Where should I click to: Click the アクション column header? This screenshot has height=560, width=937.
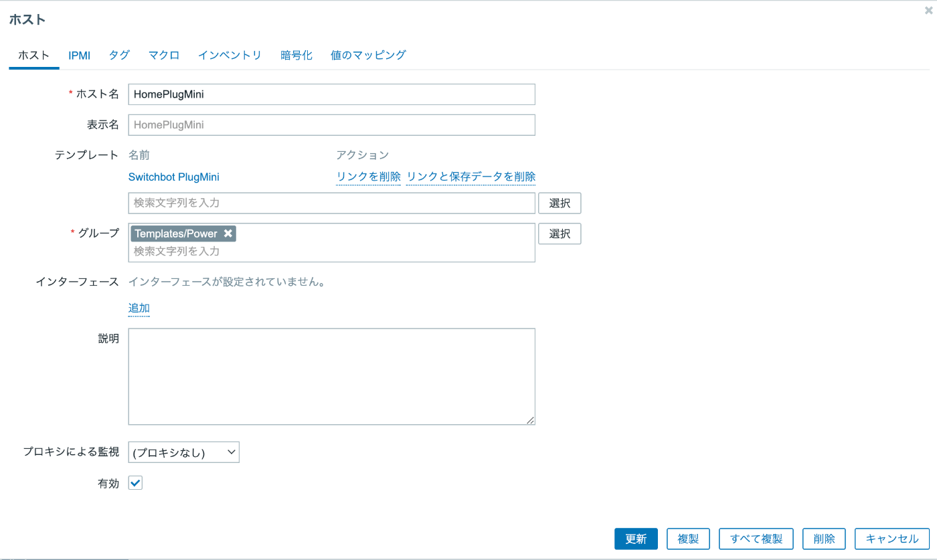click(362, 155)
